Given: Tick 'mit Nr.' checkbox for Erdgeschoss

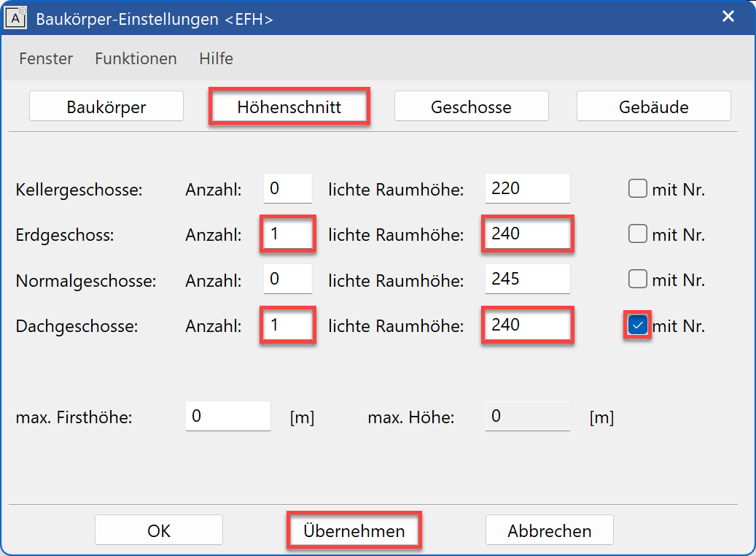Looking at the screenshot, I should click(x=637, y=234).
